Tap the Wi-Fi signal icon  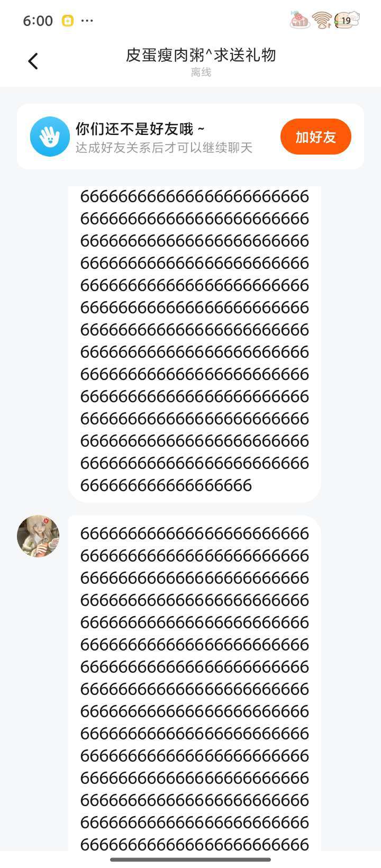(322, 20)
